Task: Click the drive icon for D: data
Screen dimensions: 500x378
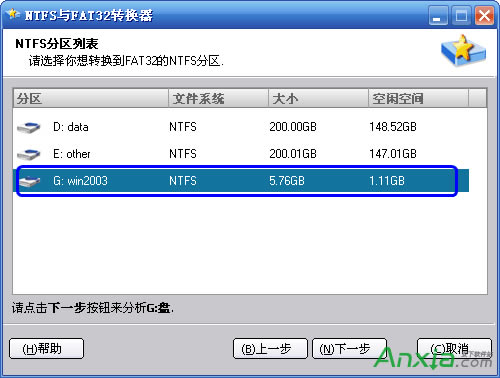Action: point(29,127)
